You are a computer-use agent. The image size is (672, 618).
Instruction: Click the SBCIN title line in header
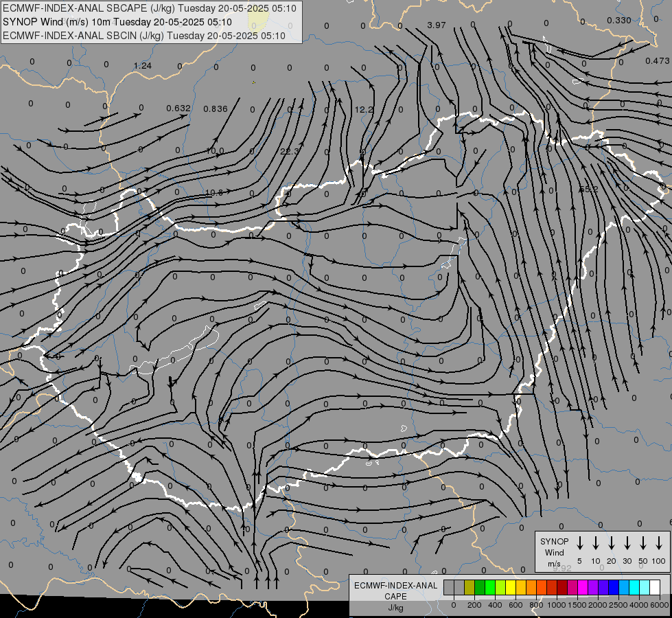point(144,36)
